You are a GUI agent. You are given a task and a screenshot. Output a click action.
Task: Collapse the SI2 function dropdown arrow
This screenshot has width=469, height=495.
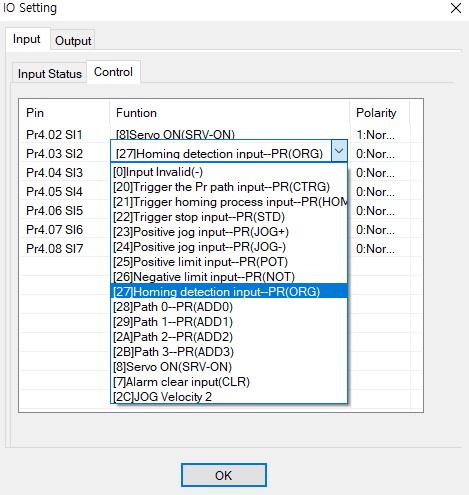click(339, 151)
